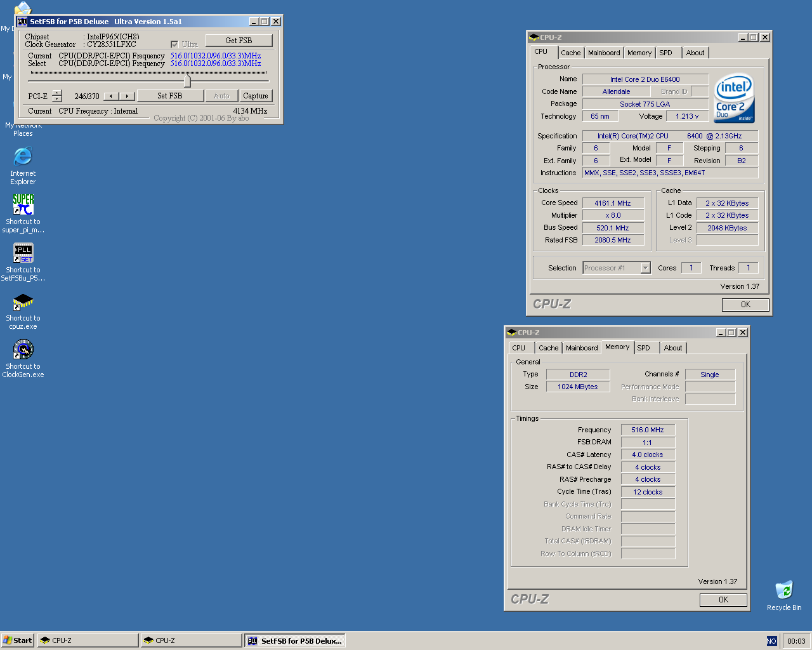Click the memory Type field DDR2
812x650 pixels.
578,375
